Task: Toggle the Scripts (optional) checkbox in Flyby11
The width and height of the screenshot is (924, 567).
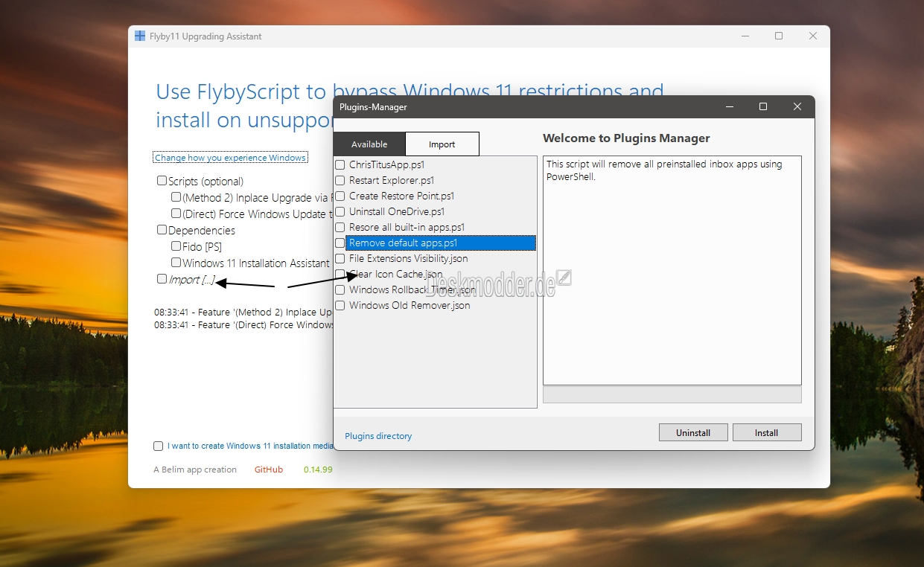Action: click(x=162, y=181)
